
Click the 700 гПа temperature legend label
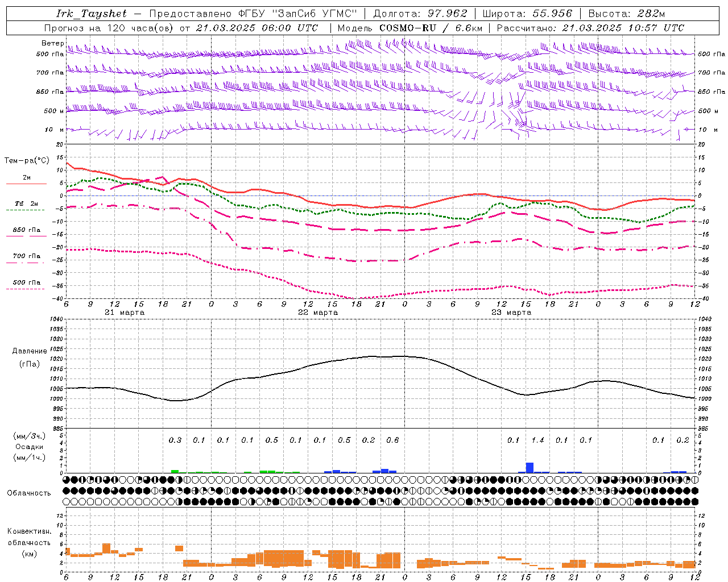point(27,256)
